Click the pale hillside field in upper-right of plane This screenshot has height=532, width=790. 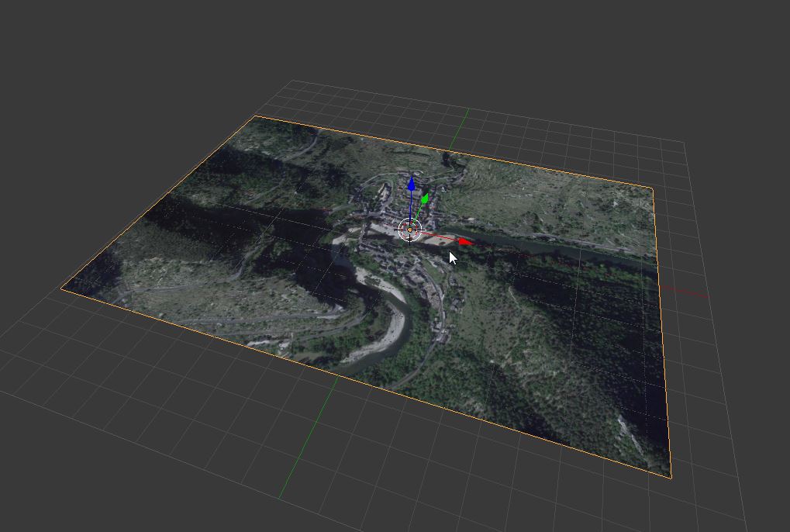click(543, 194)
